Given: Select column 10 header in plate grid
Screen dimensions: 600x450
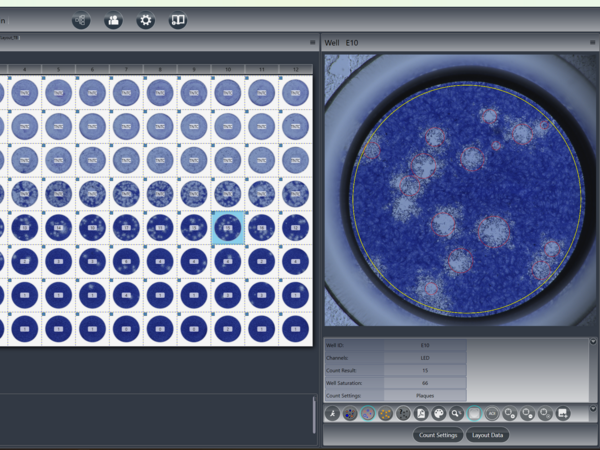Looking at the screenshot, I should 228,69.
